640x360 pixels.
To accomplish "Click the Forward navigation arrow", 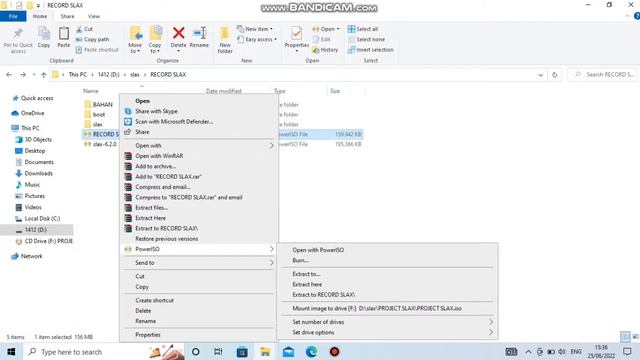I will point(23,75).
